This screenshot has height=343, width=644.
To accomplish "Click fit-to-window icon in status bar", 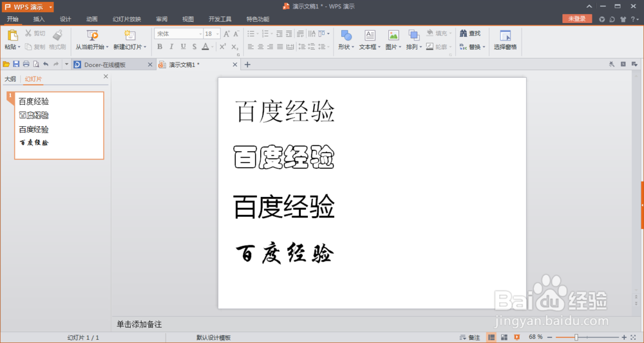I will [633, 337].
